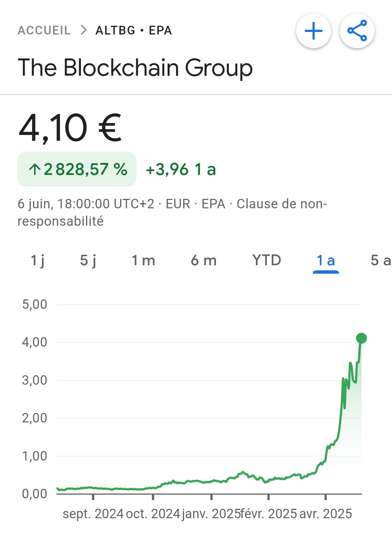Open Clause de non-responsabilité link
The width and height of the screenshot is (392, 540).
click(172, 212)
